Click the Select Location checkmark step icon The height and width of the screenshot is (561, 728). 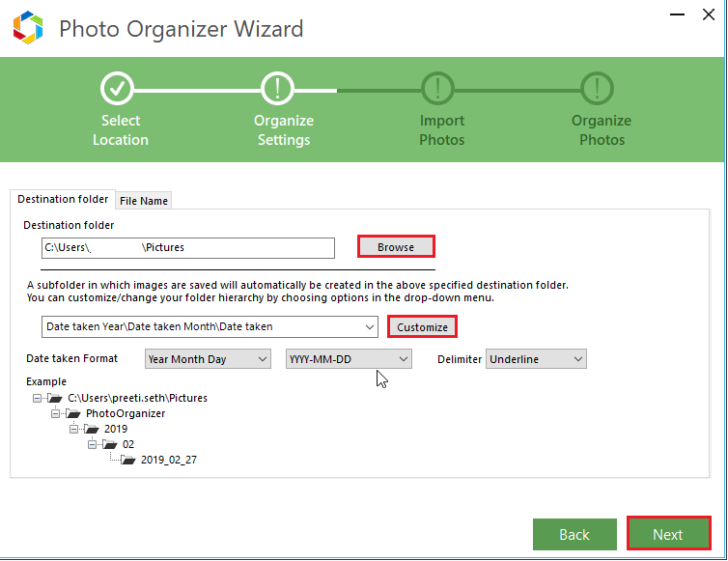[x=118, y=88]
